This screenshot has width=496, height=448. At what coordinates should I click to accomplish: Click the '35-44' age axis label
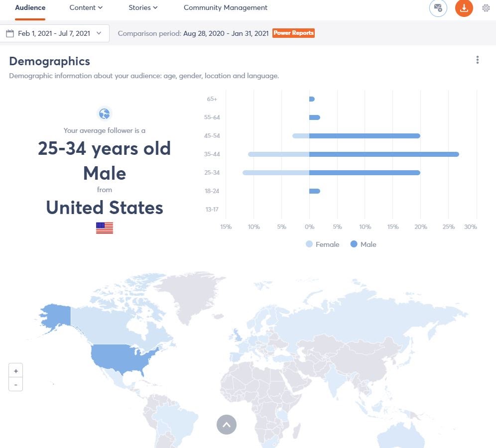coord(212,154)
